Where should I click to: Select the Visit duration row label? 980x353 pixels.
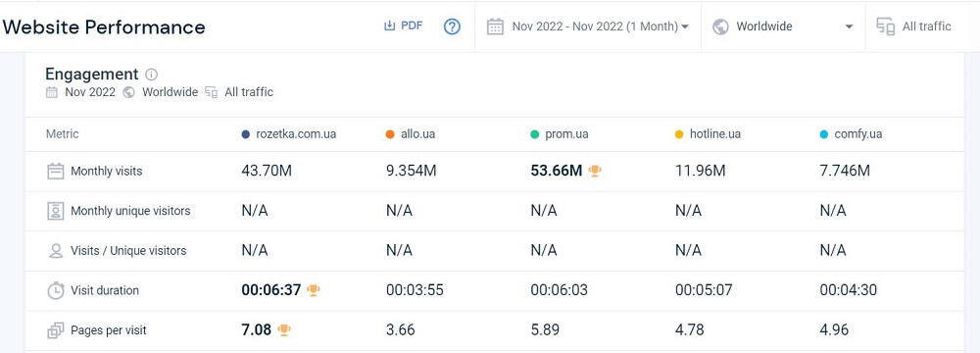[105, 290]
